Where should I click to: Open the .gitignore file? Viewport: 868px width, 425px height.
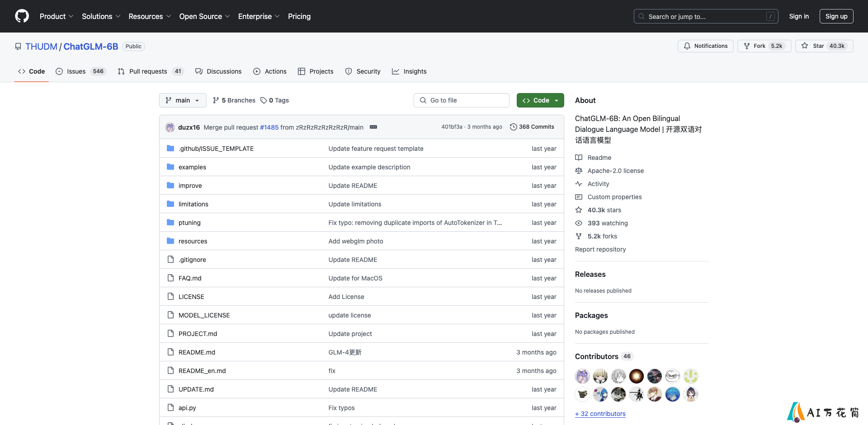192,260
